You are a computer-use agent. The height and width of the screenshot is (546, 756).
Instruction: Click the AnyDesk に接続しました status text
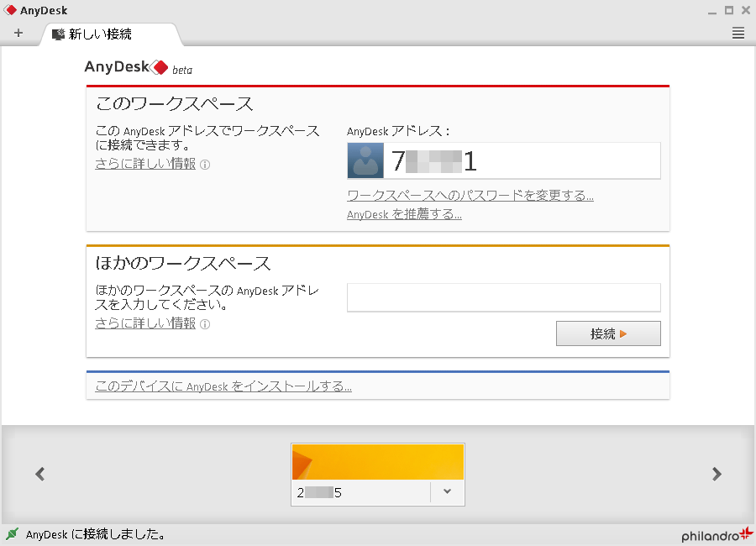pos(96,534)
